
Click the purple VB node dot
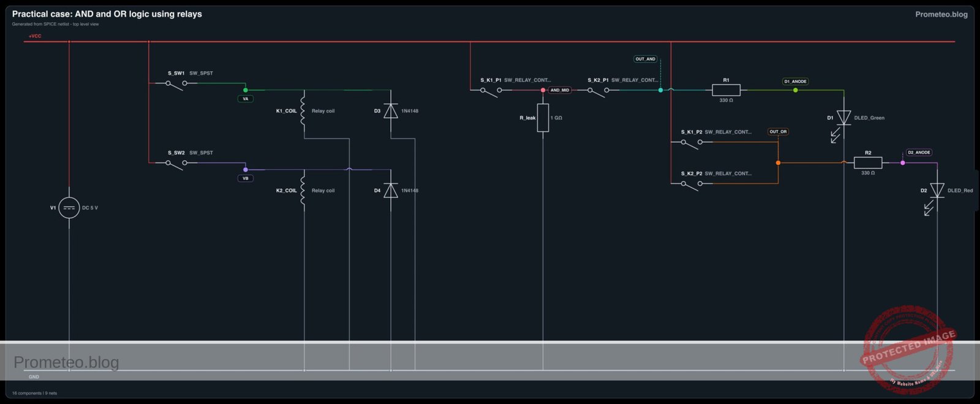pos(246,170)
